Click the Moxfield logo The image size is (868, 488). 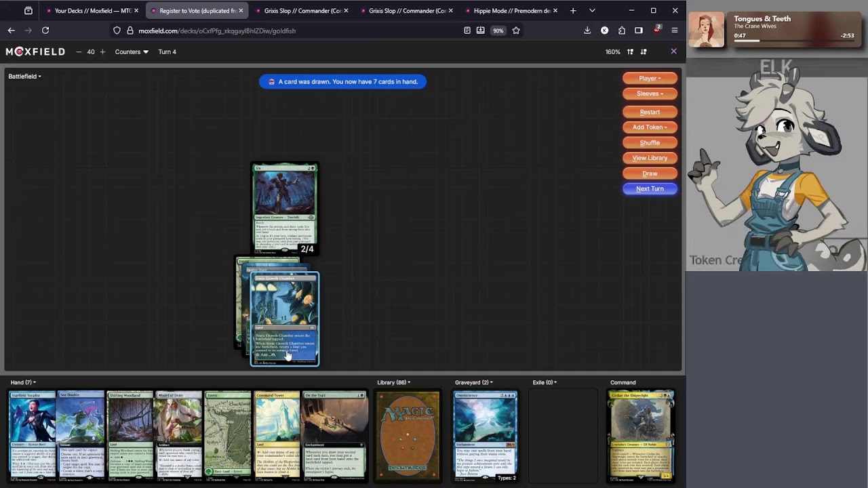[35, 52]
